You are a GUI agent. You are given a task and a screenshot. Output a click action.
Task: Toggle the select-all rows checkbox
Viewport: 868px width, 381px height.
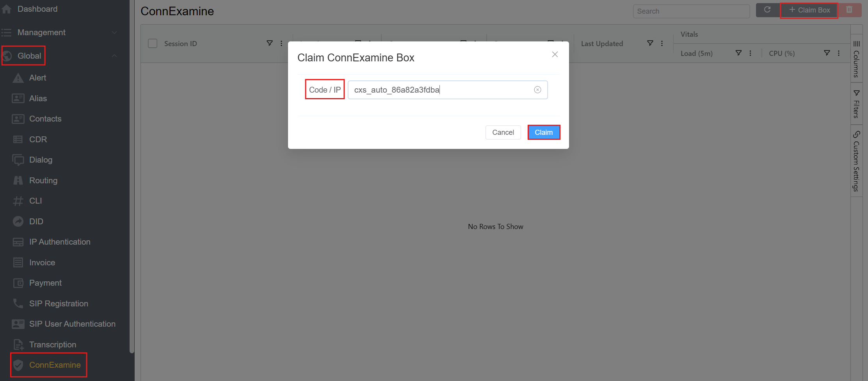[x=153, y=43]
